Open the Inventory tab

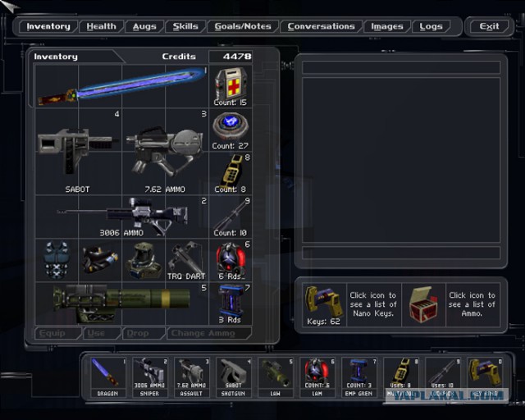pyautogui.click(x=48, y=26)
